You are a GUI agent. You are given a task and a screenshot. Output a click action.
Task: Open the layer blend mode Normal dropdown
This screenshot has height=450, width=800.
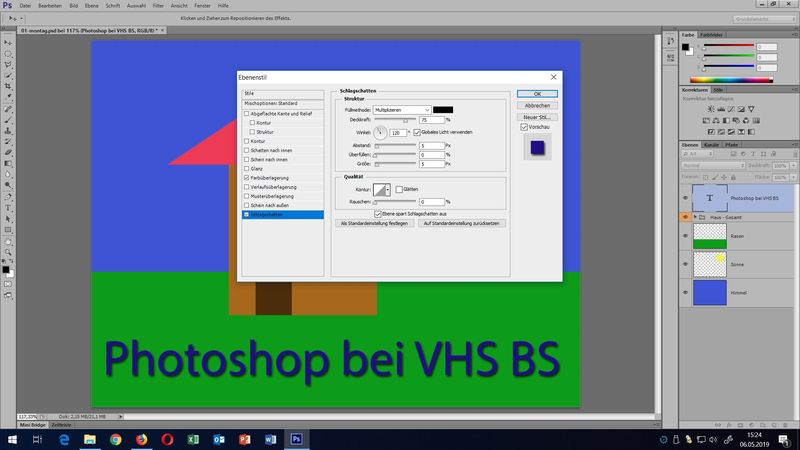[x=713, y=165]
